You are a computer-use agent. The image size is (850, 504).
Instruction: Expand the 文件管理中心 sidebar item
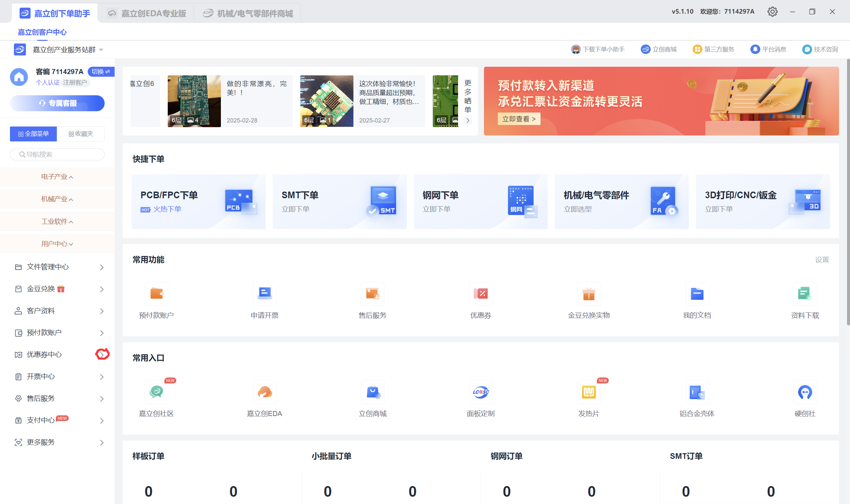pos(57,267)
